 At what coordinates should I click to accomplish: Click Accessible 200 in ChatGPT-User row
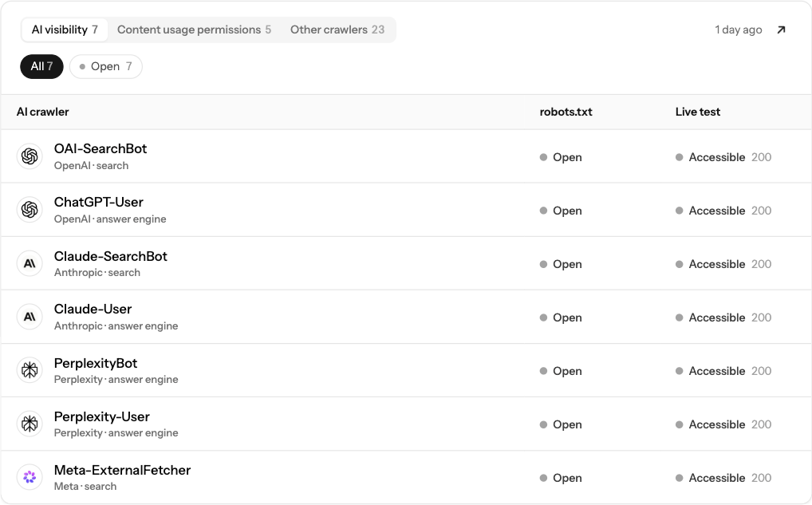(723, 211)
